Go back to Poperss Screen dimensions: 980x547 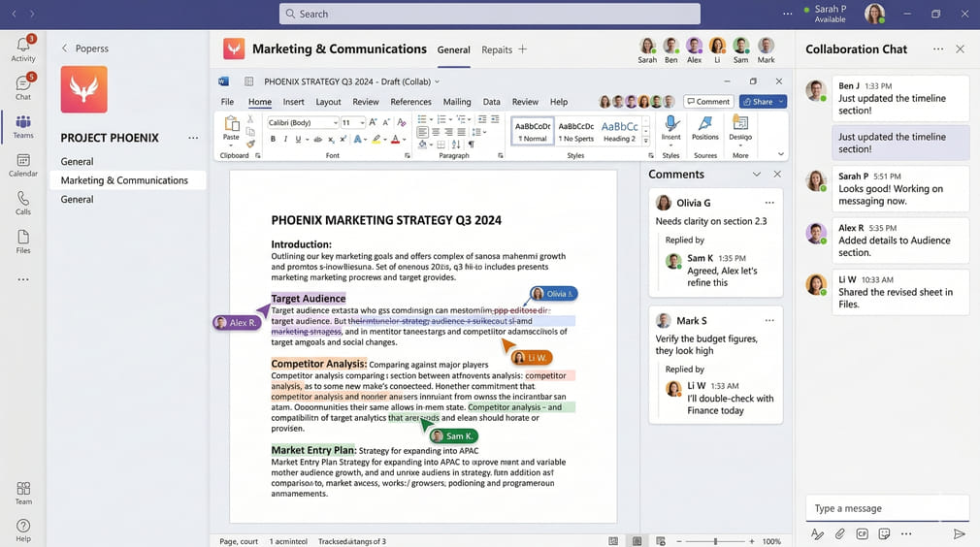click(84, 48)
